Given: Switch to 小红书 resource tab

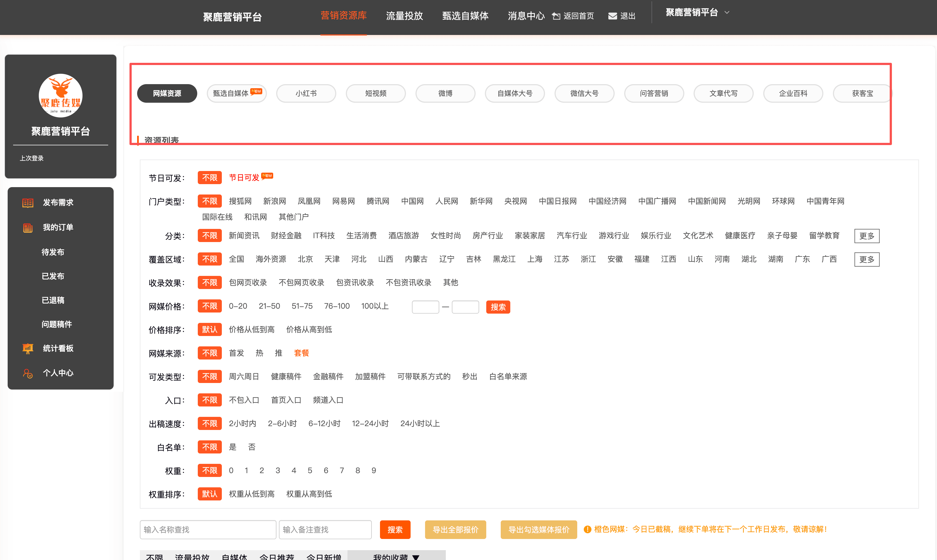Looking at the screenshot, I should pyautogui.click(x=306, y=93).
